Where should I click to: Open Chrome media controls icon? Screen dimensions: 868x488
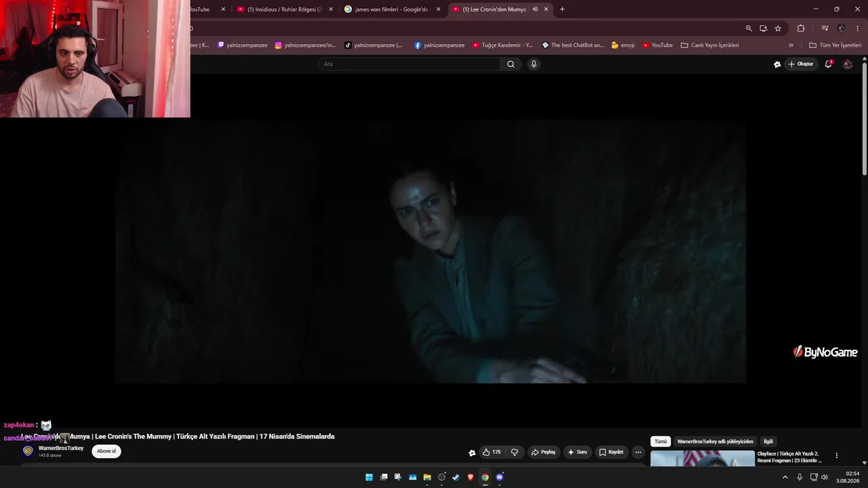(825, 28)
